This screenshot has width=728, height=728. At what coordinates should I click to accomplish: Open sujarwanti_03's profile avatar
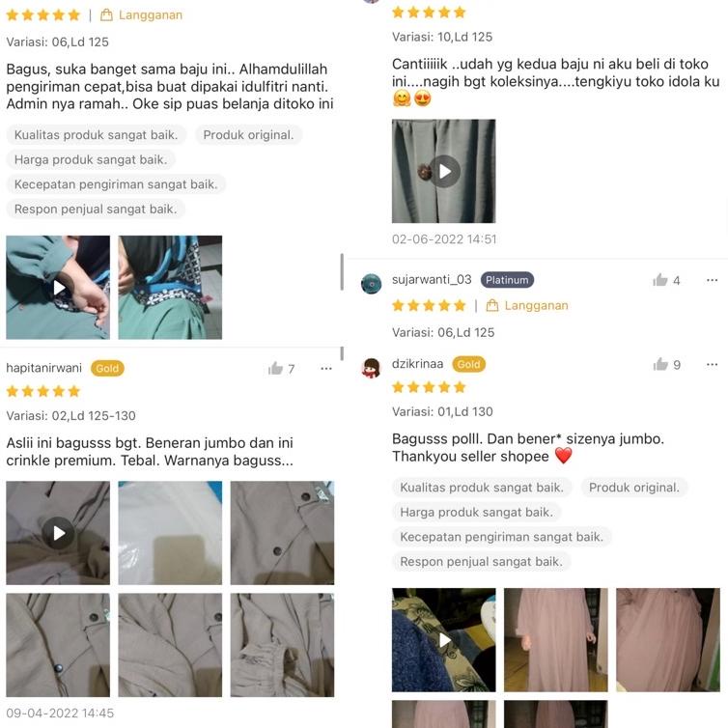click(x=371, y=284)
